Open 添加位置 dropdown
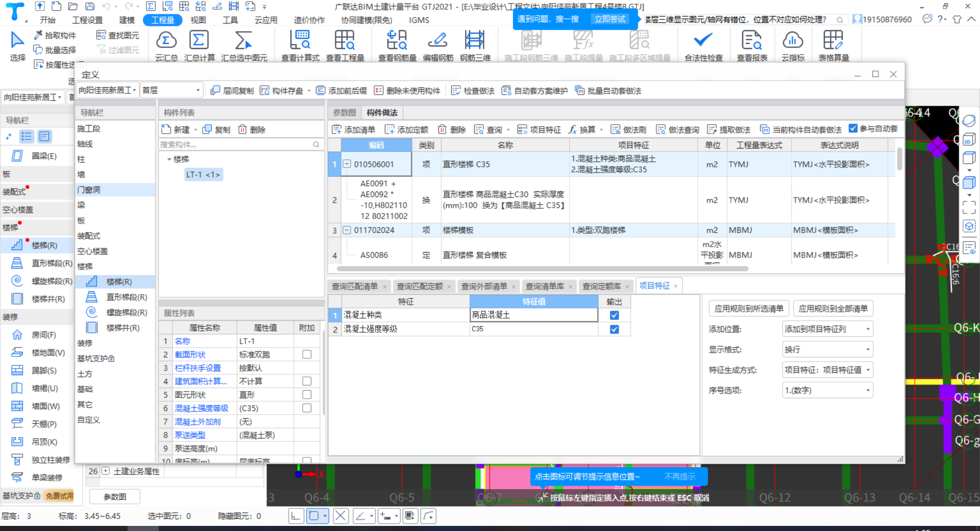 pos(827,329)
